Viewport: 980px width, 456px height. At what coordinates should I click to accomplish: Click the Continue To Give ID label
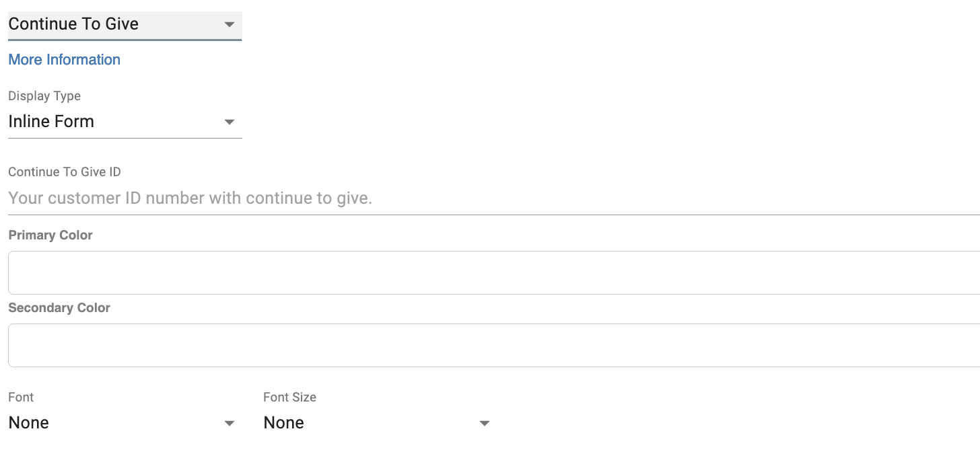(x=65, y=172)
